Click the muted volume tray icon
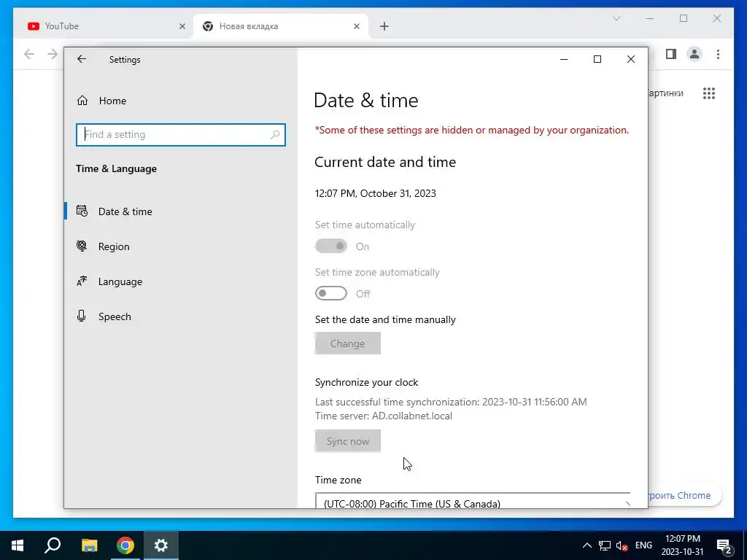The width and height of the screenshot is (747, 560). click(x=622, y=545)
